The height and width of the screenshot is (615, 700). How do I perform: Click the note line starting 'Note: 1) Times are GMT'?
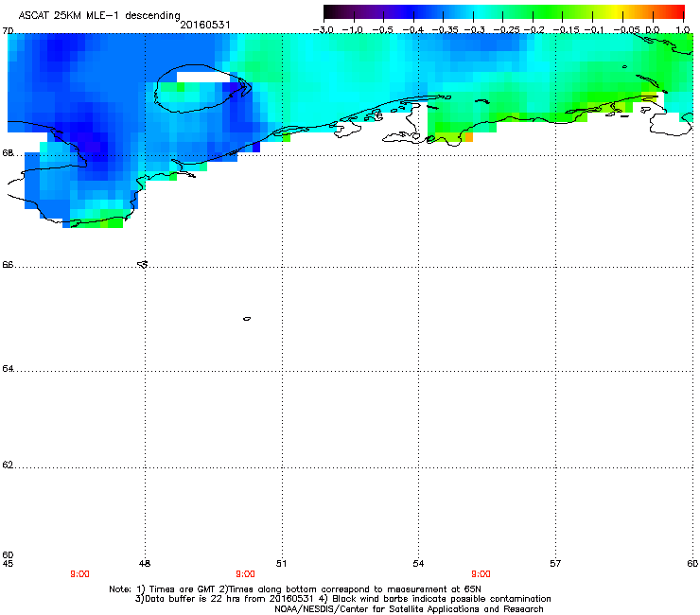pos(295,589)
